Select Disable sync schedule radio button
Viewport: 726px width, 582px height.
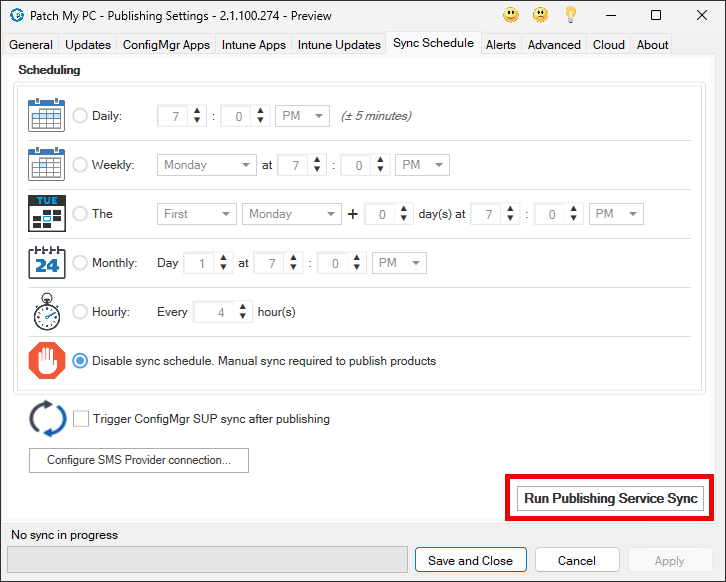tap(80, 361)
